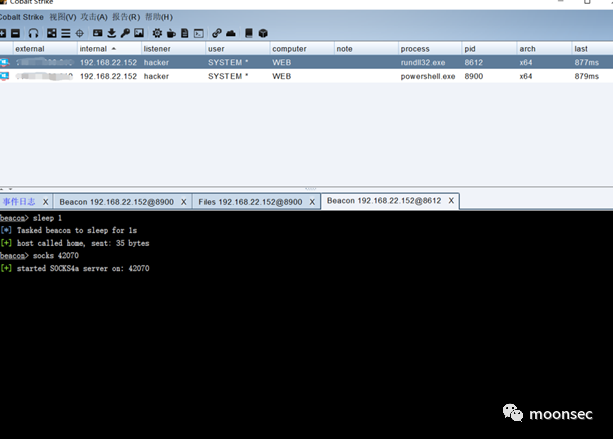Viewport: 613px width, 439px height.
Task: Open downloaded files arrow icon
Action: 111,33
